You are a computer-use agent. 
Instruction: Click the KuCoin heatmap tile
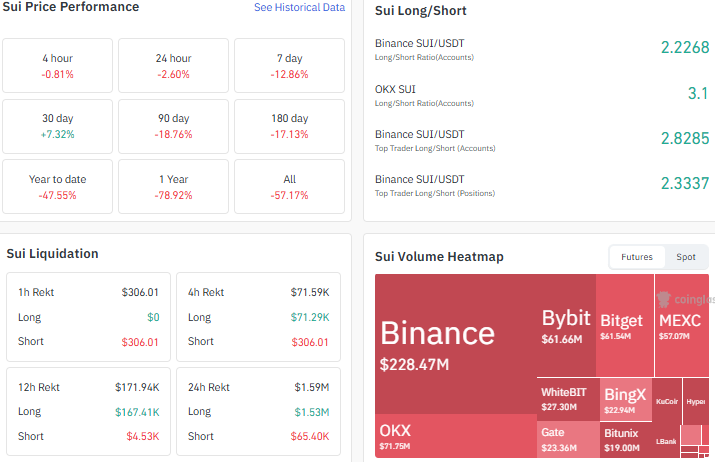click(667, 401)
